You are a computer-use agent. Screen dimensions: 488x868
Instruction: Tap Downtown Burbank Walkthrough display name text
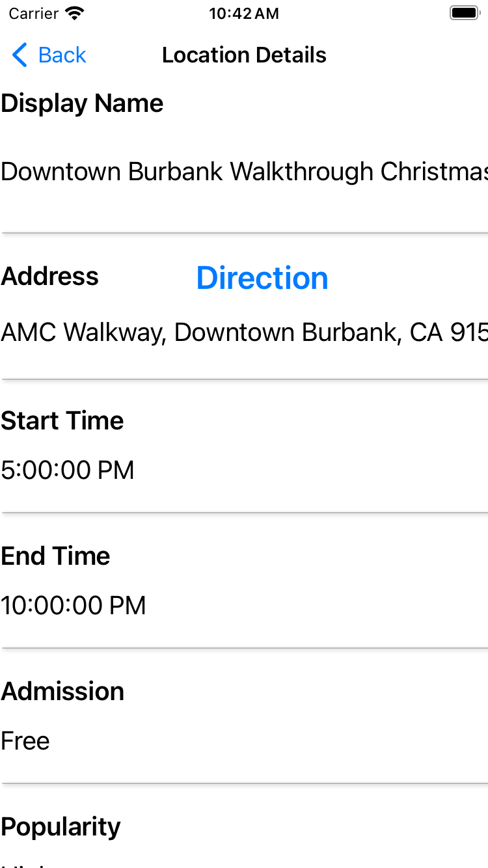[x=244, y=172]
